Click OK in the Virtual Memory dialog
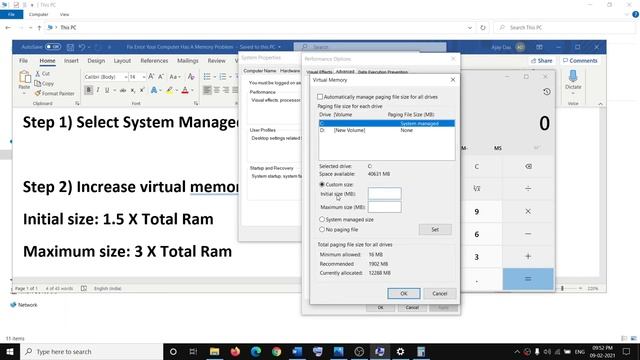The image size is (640, 360). 404,293
